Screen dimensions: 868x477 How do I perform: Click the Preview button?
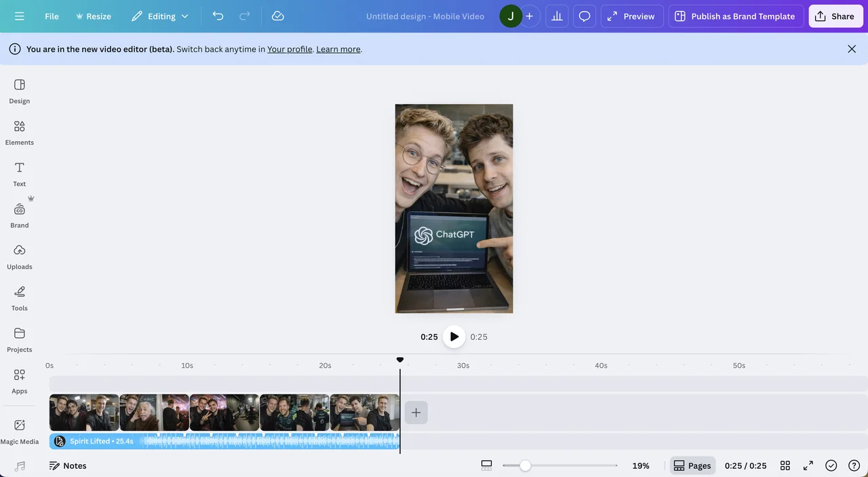pyautogui.click(x=632, y=16)
